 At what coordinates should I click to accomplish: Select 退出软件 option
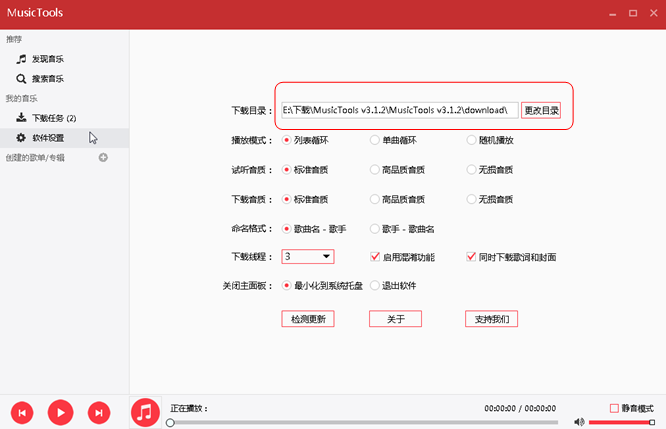point(374,285)
